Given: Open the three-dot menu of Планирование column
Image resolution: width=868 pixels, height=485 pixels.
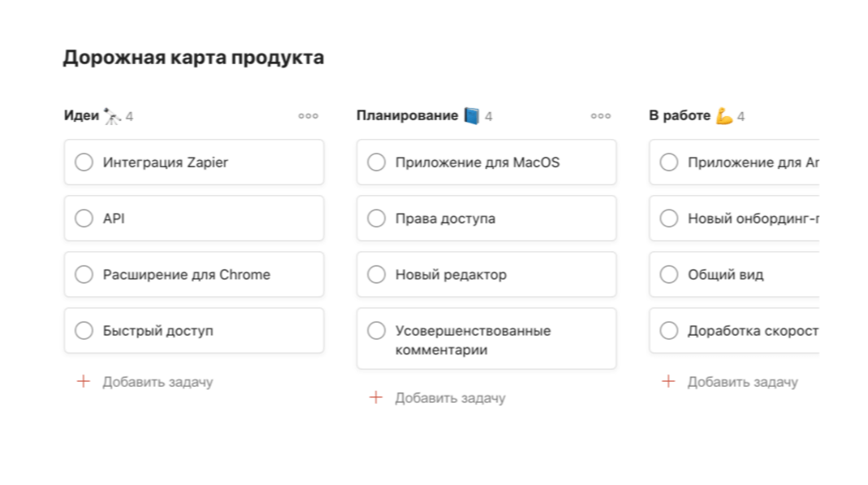Looking at the screenshot, I should pyautogui.click(x=601, y=115).
